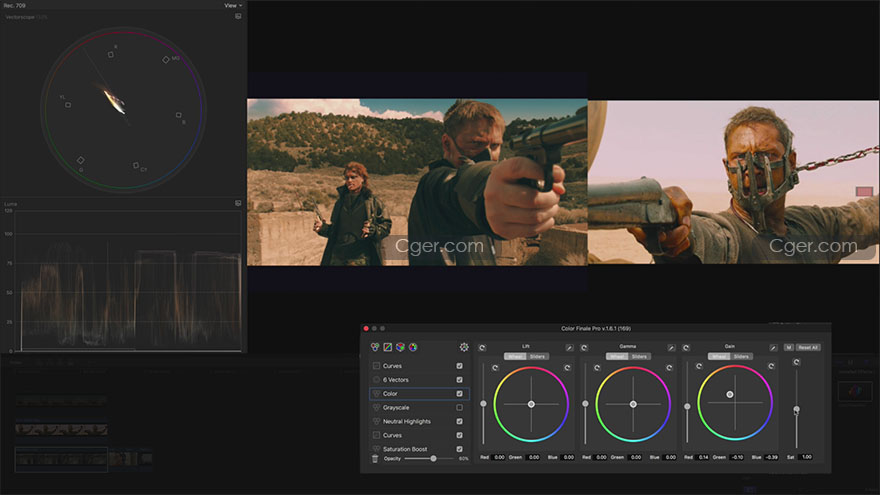Add a six-vectors cube layer

click(400, 347)
